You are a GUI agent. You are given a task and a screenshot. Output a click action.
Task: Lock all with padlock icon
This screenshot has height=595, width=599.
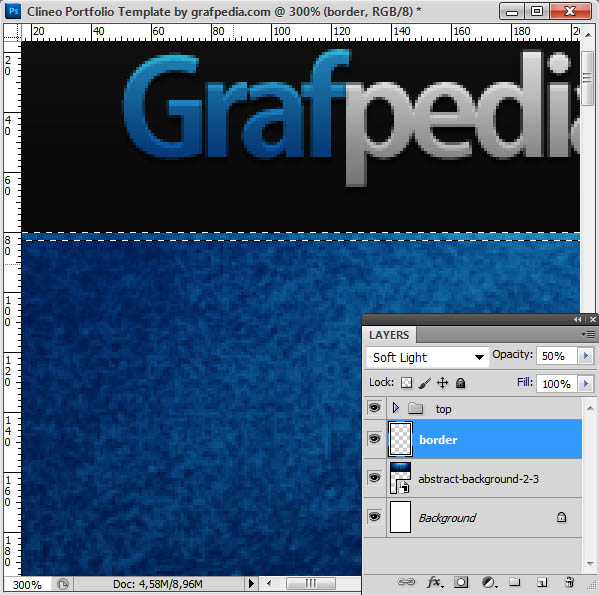pos(461,383)
